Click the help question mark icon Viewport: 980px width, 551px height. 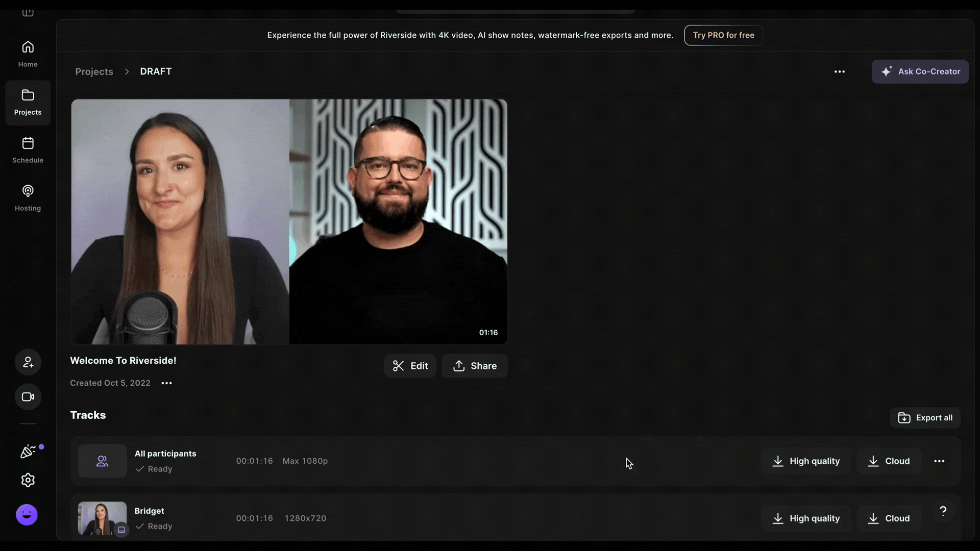click(943, 511)
